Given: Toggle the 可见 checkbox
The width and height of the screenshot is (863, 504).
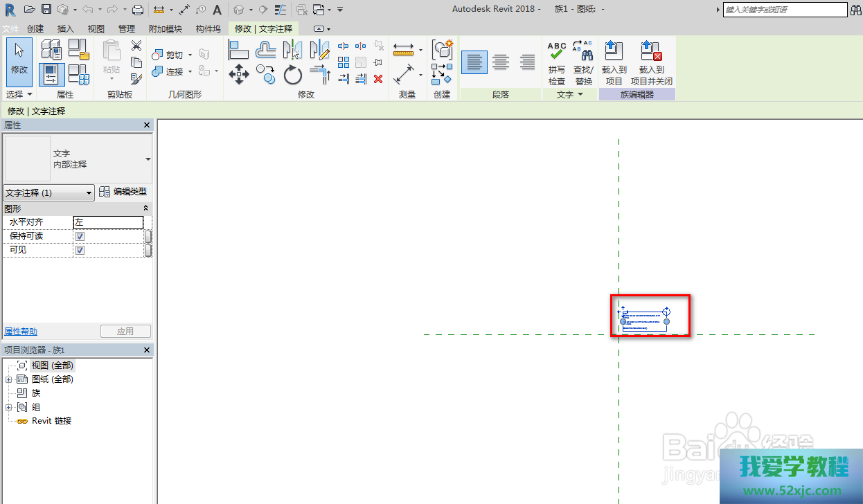Looking at the screenshot, I should pyautogui.click(x=80, y=251).
